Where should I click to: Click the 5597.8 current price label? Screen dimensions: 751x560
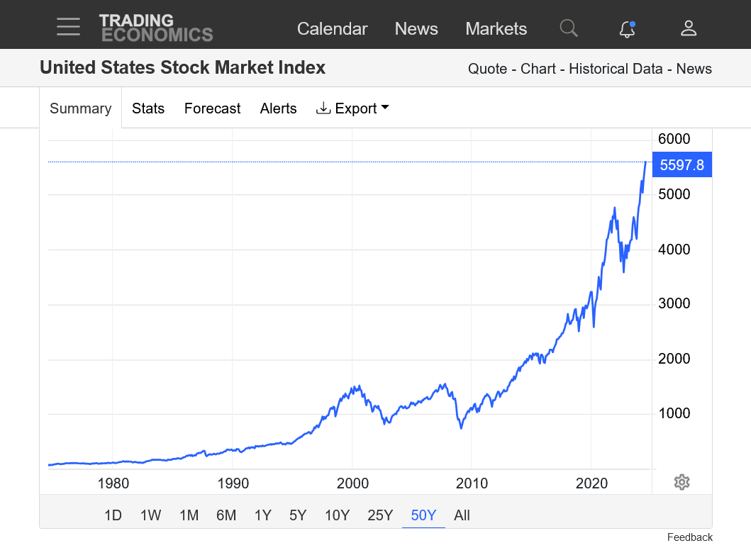click(x=682, y=165)
